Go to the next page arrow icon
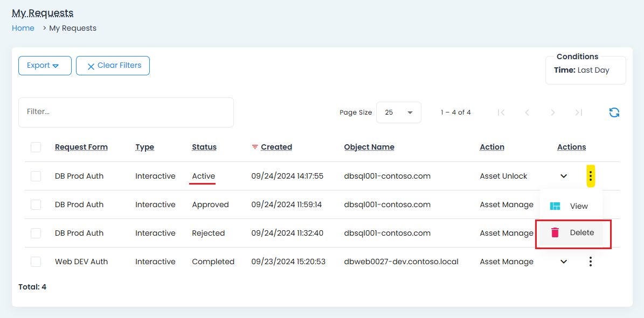The height and width of the screenshot is (318, 644). click(552, 112)
